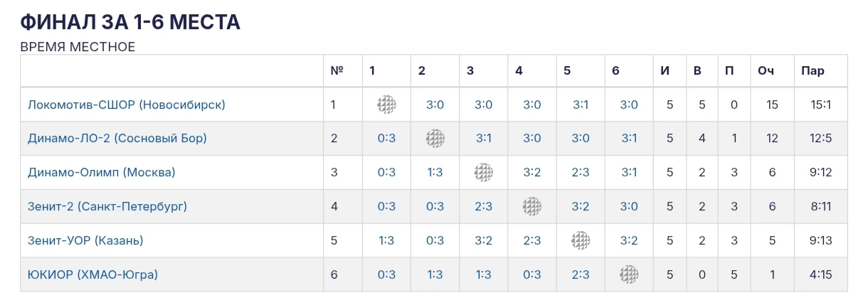Open the 3:0 score of Зенит-2 versus team 6
Viewport: 868px width, 300px height.
click(629, 207)
